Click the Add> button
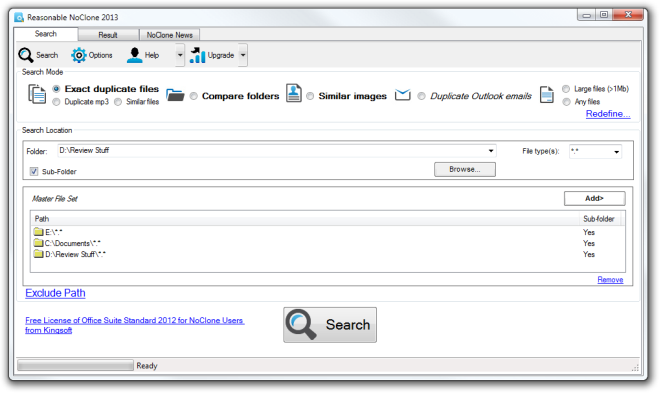660x393 pixels. point(594,198)
